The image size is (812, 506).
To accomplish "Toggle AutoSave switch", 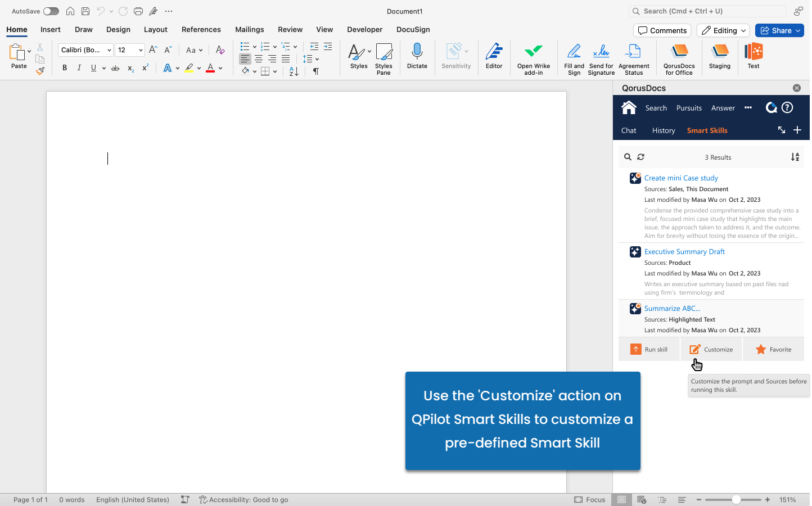I will tap(51, 11).
